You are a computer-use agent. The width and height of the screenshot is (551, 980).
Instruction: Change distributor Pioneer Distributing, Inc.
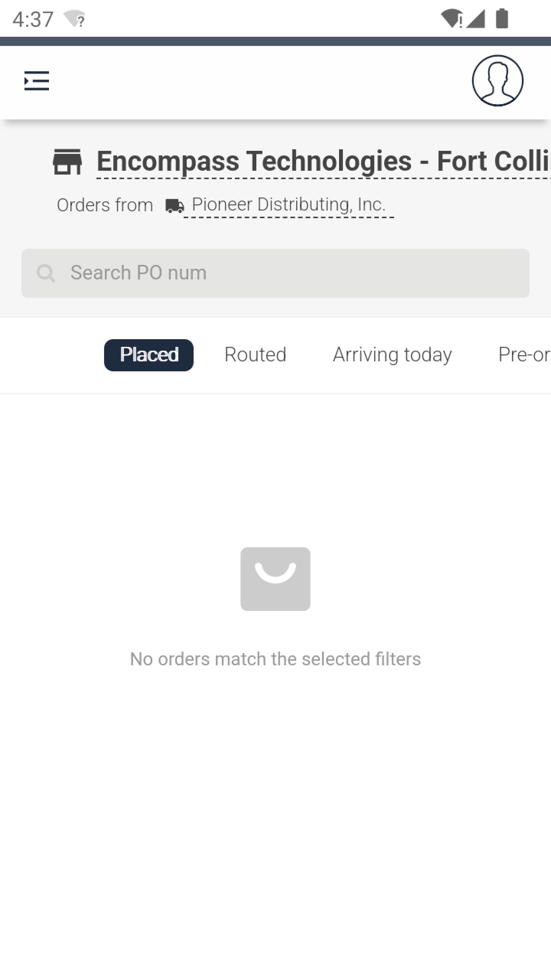pos(289,205)
